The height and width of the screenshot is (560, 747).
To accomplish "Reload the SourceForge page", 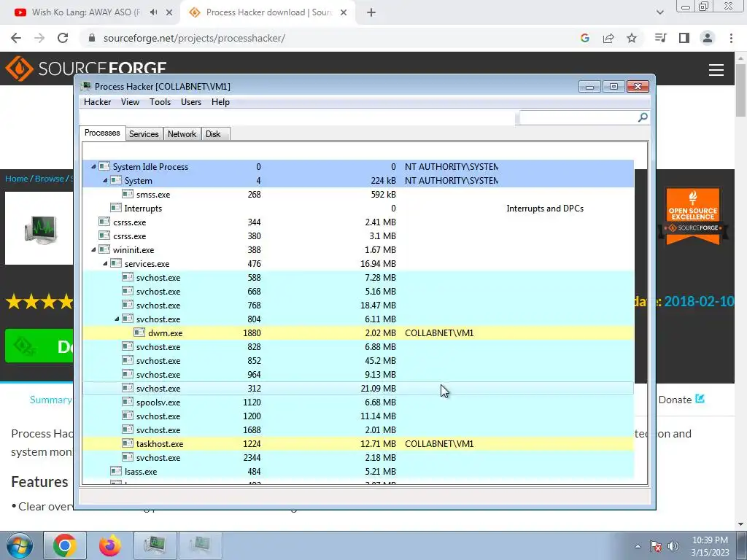I will point(63,38).
